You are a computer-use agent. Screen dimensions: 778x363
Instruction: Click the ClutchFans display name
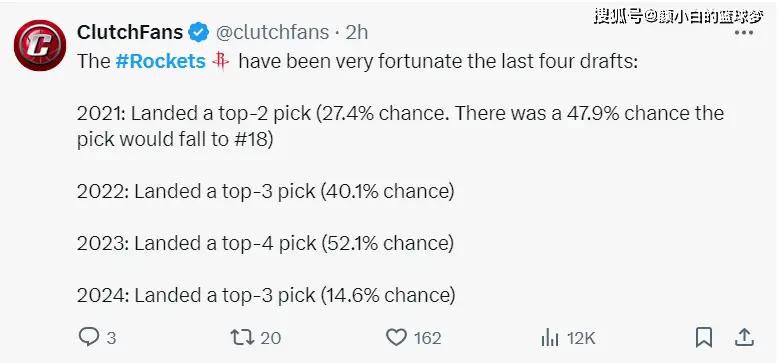130,33
